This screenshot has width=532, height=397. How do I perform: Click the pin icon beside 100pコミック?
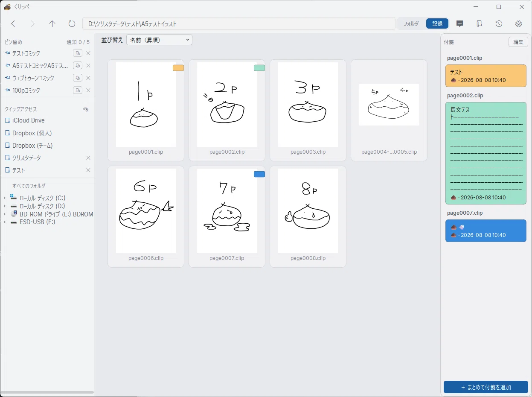[7, 90]
